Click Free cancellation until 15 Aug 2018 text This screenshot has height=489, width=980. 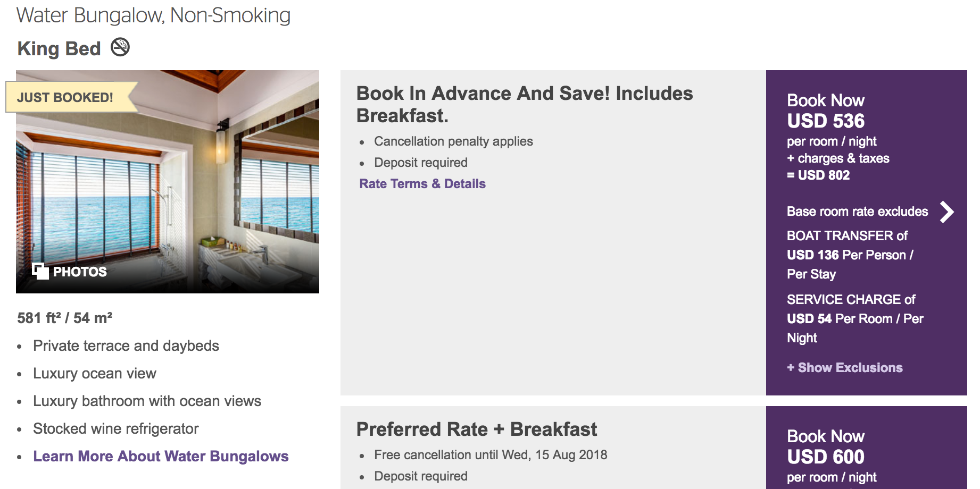(490, 455)
